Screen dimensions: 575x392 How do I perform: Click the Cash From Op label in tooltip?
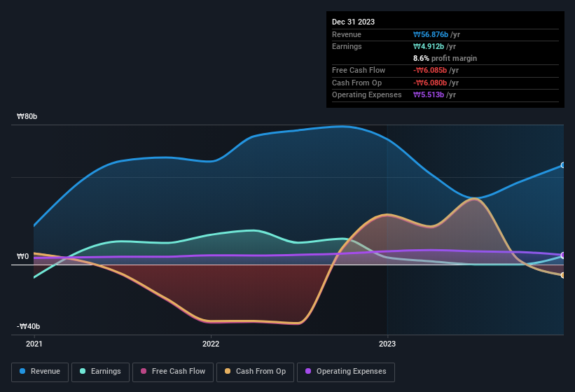[356, 83]
